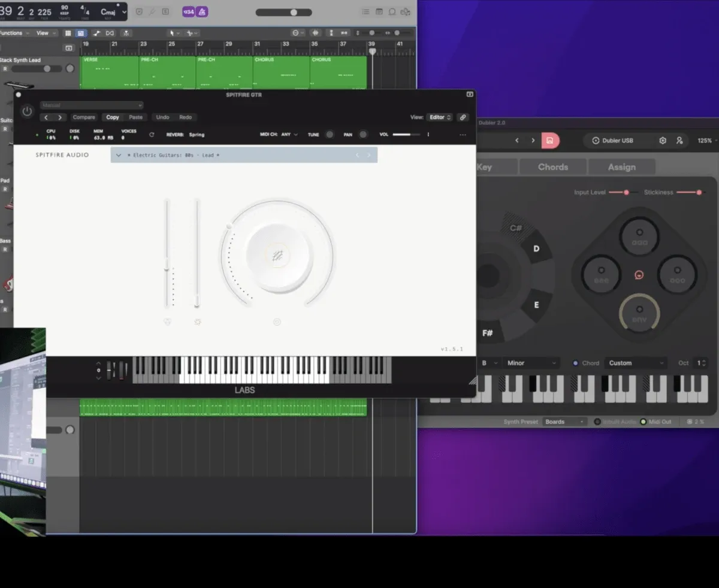
Task: Switch to the Chords tab in Dubler
Action: (553, 167)
